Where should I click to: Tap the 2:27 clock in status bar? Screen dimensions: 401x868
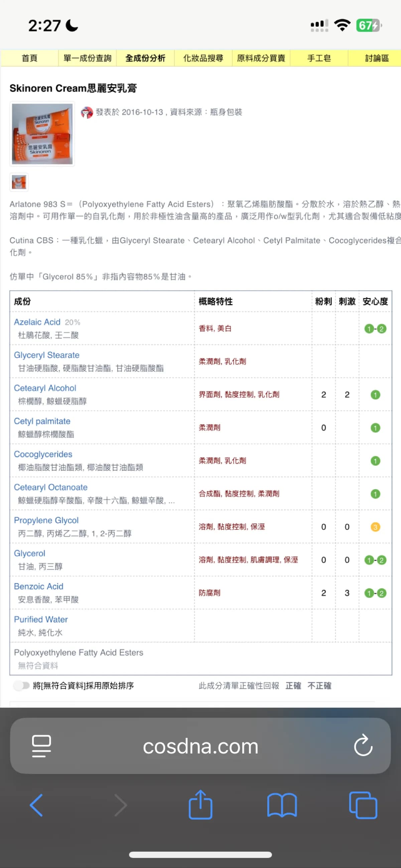[44, 26]
